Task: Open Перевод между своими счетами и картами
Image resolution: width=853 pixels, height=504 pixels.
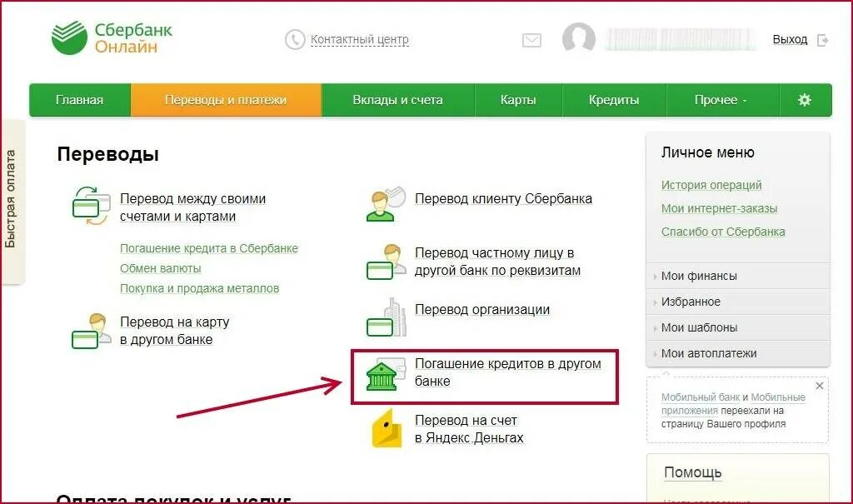Action: pyautogui.click(x=192, y=207)
